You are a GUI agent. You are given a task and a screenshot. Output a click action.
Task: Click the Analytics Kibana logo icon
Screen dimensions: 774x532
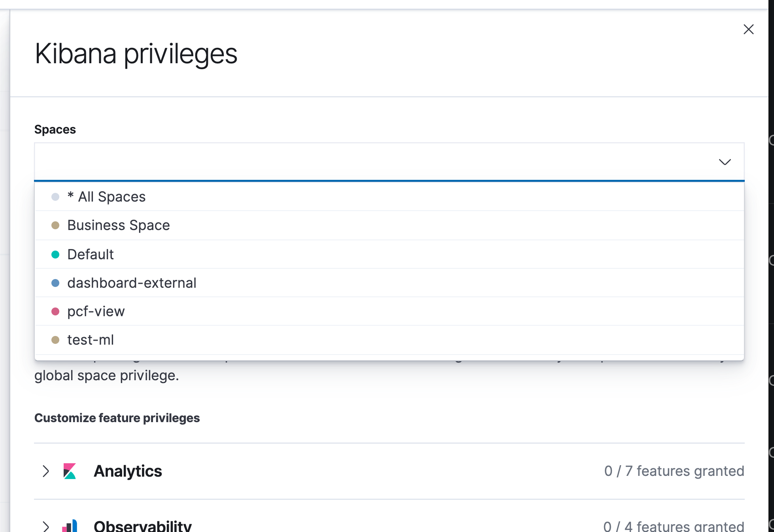(70, 471)
